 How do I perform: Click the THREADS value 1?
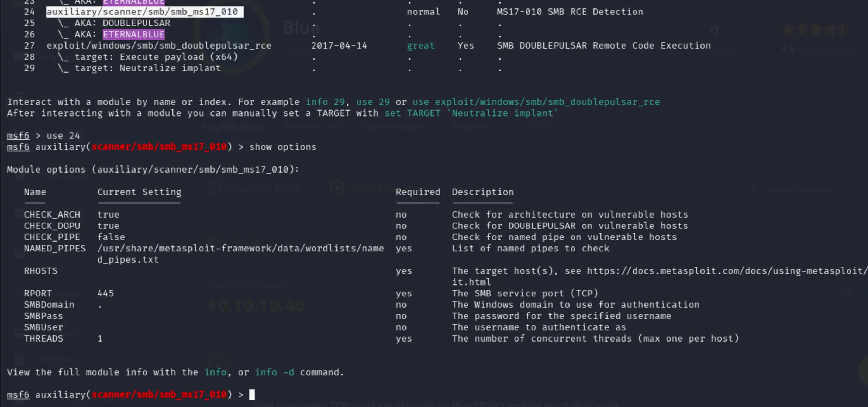tap(100, 339)
